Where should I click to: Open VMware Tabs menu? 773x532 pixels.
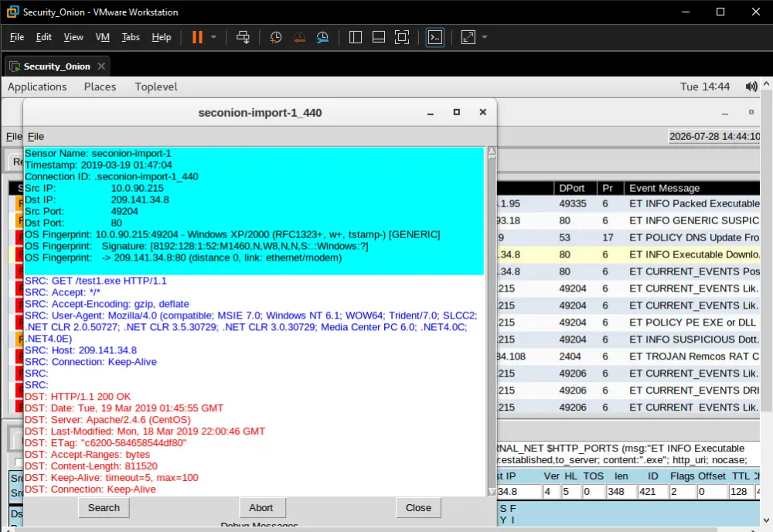pos(131,37)
